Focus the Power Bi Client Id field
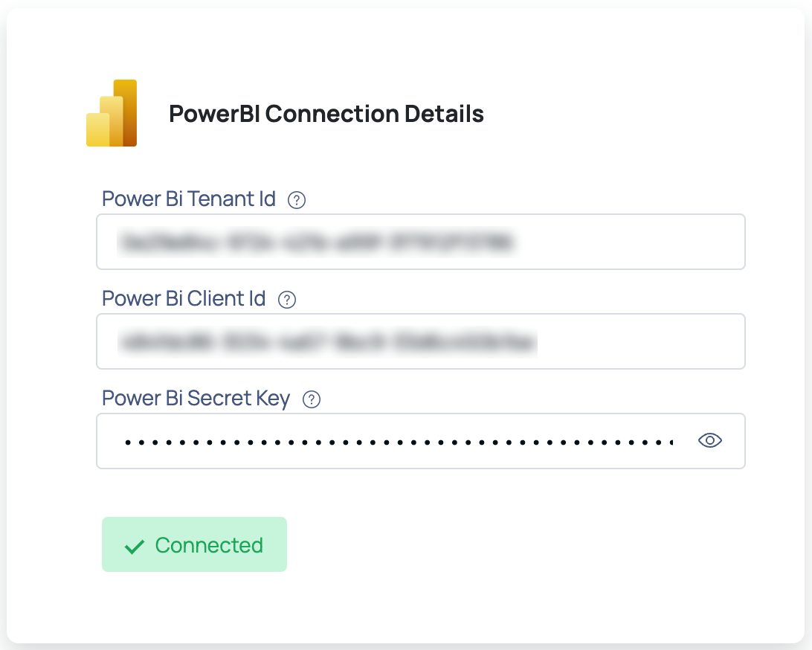The width and height of the screenshot is (812, 650). pyautogui.click(x=421, y=341)
